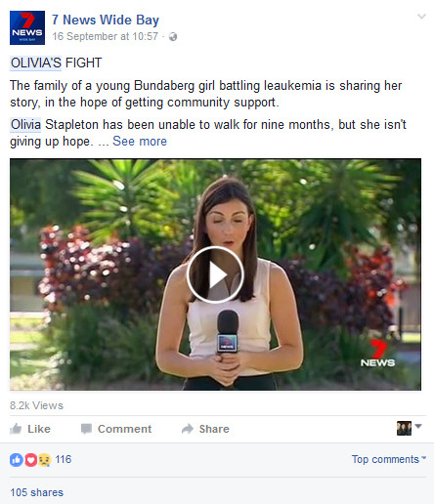
Task: Click the public globe privacy icon
Action: point(173,37)
